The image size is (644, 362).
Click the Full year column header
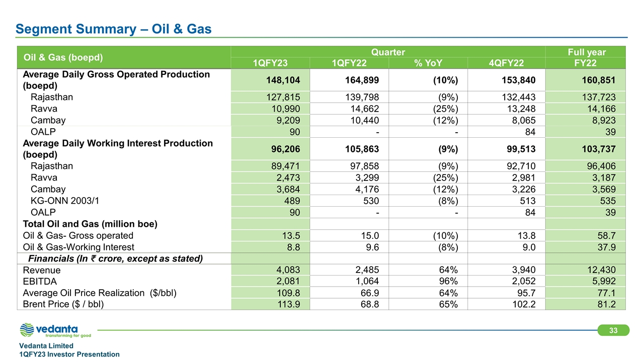tap(586, 52)
